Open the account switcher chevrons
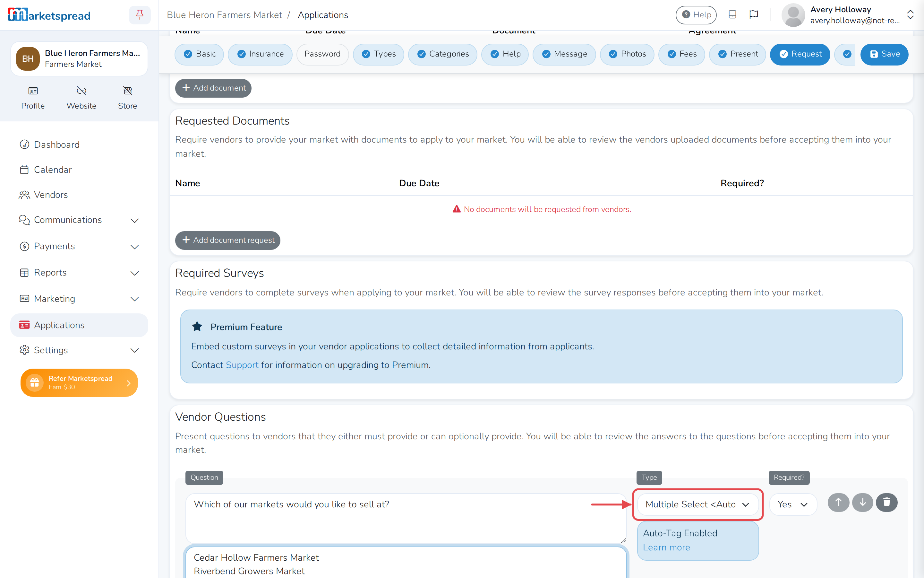 910,15
